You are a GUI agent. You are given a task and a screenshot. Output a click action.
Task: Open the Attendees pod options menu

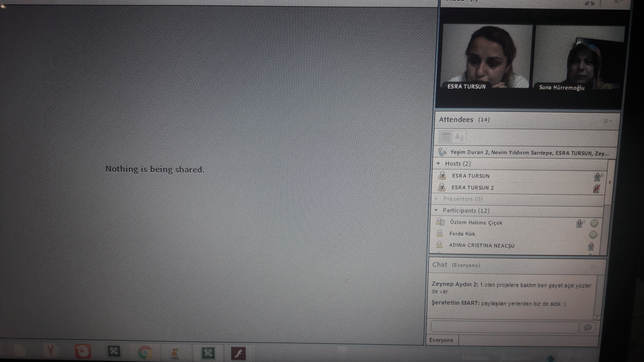pos(607,121)
